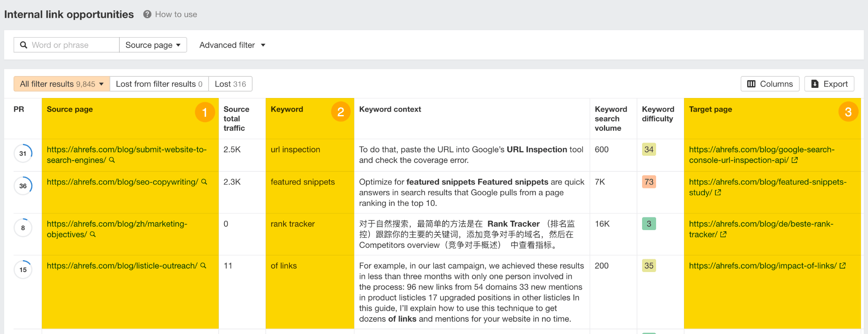
Task: Expand the Source page dropdown filter
Action: [153, 45]
